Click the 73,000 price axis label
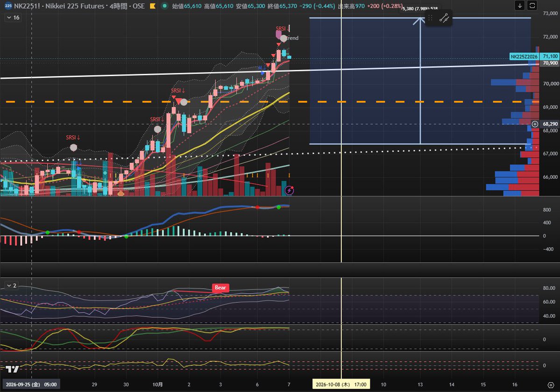 point(550,13)
